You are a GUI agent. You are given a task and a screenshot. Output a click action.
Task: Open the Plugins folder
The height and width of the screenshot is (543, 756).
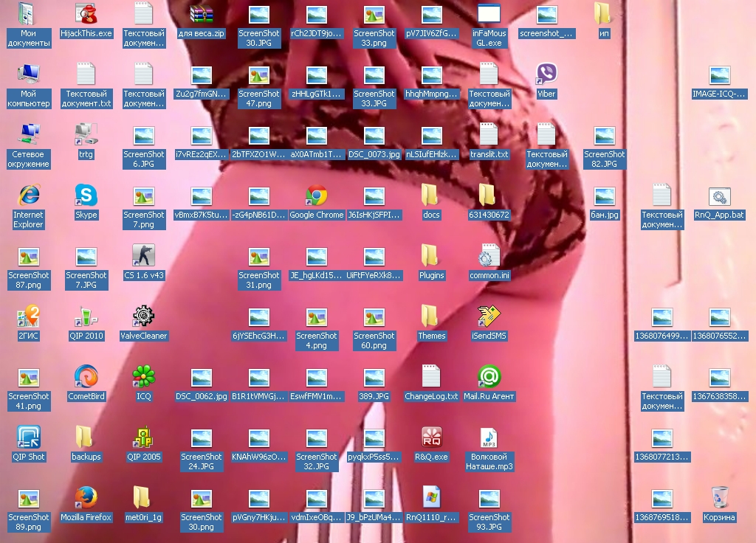(431, 256)
